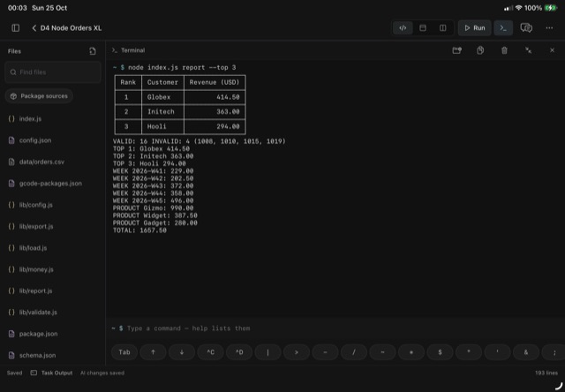Run the project
This screenshot has width=565, height=392.
475,28
